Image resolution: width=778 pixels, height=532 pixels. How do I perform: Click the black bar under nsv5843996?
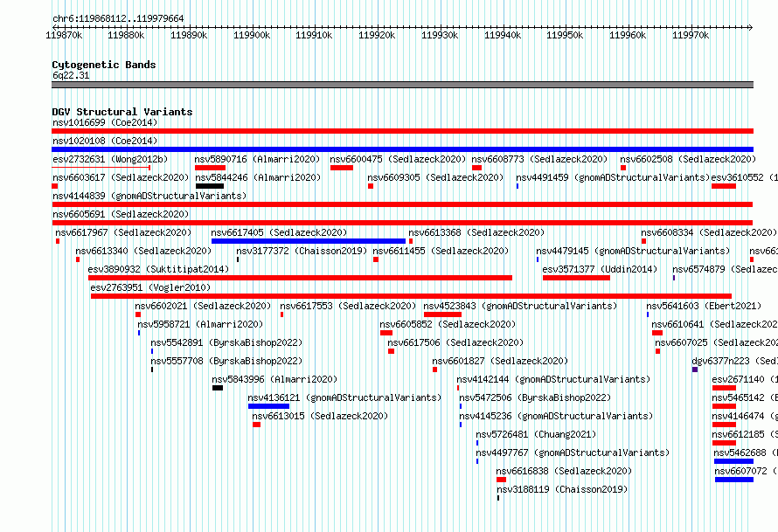[218, 388]
